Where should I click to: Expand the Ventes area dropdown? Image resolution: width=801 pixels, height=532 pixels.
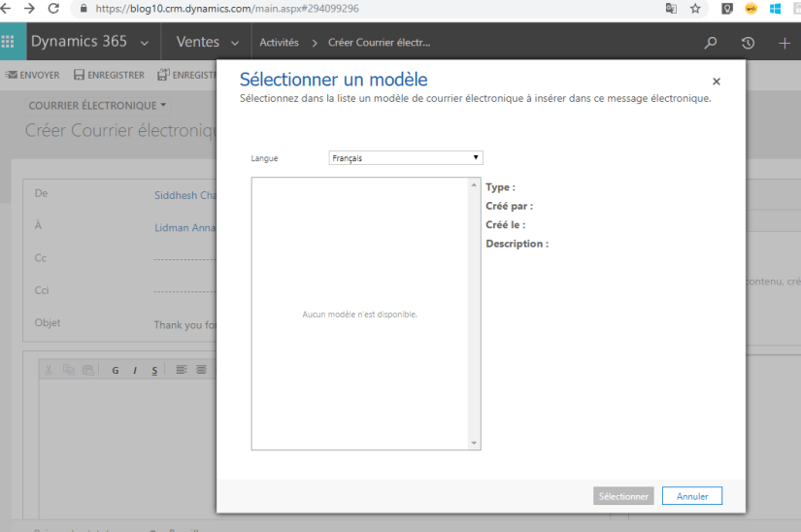(235, 43)
